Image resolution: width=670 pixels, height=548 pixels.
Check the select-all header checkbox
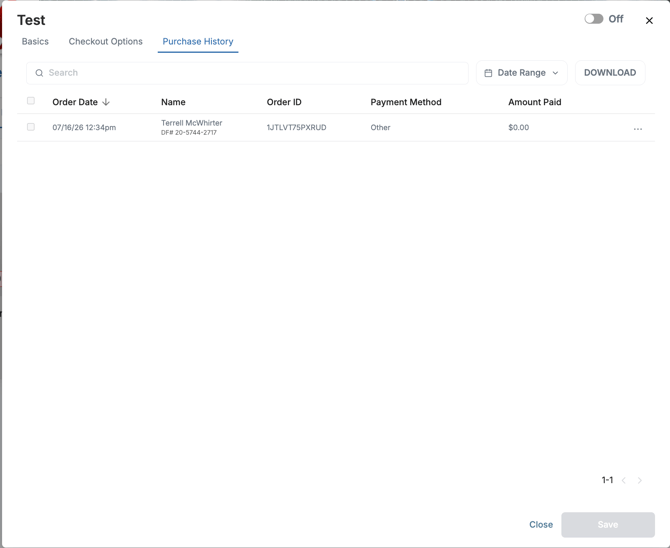pos(31,101)
